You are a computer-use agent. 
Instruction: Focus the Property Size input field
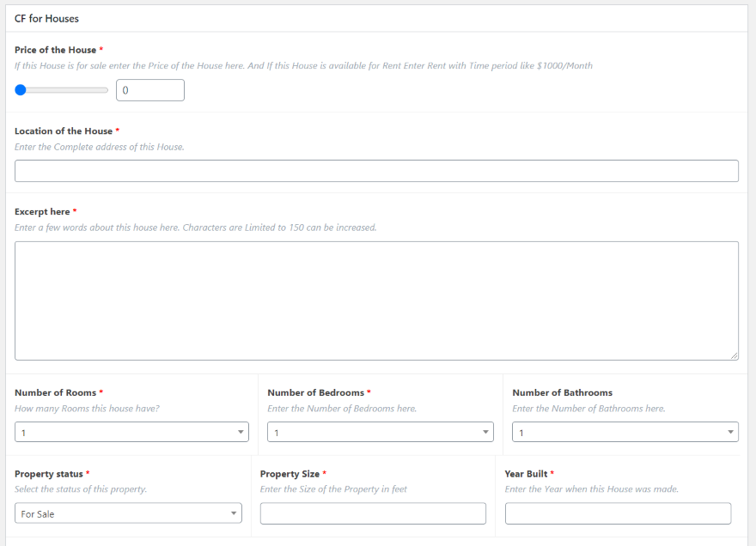373,513
